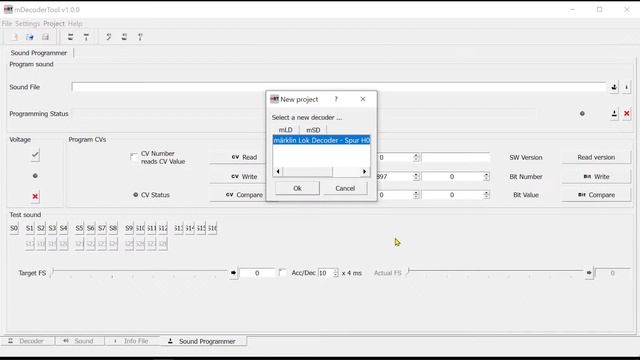This screenshot has height=360, width=640.
Task: Click test sound button S9
Action: [129, 228]
